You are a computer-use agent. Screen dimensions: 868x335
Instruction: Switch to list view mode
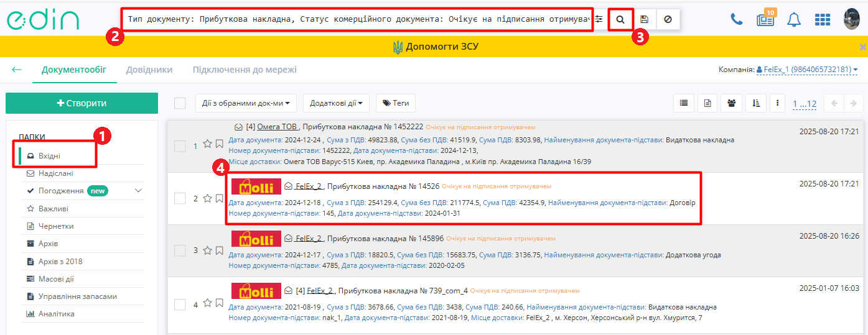point(684,103)
